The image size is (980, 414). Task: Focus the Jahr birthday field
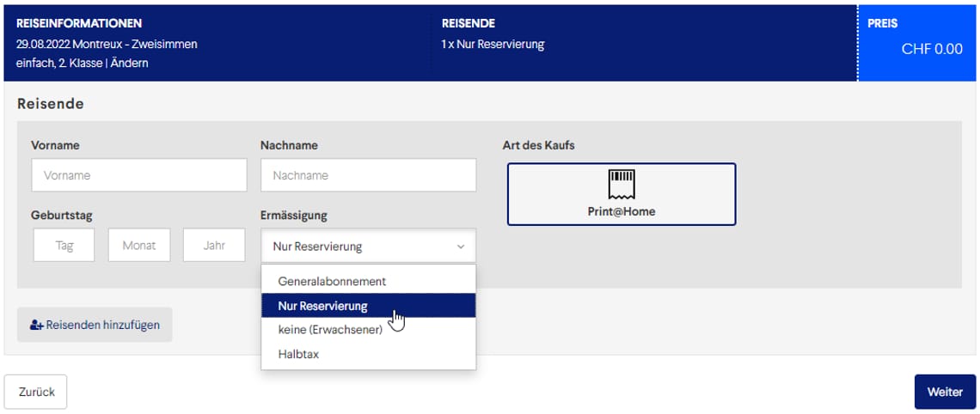pos(214,246)
